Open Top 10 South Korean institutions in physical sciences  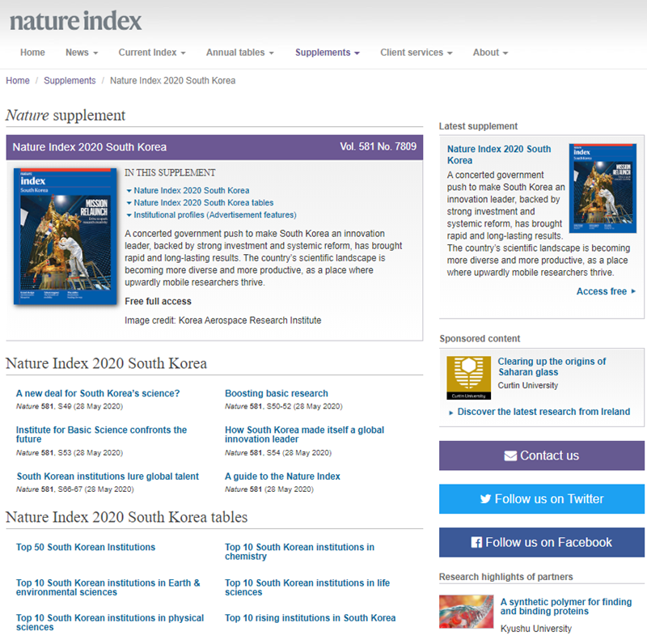pyautogui.click(x=110, y=622)
